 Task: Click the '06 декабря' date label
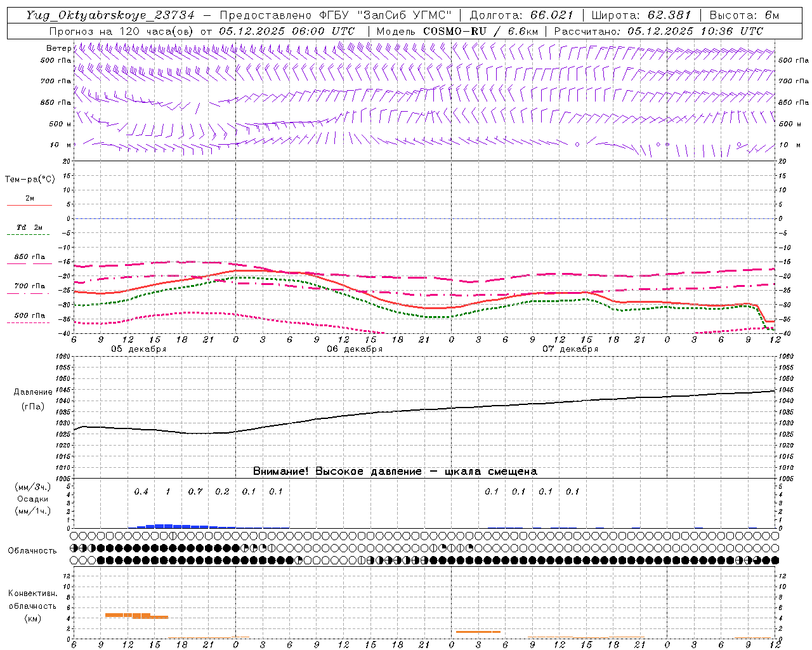(355, 349)
